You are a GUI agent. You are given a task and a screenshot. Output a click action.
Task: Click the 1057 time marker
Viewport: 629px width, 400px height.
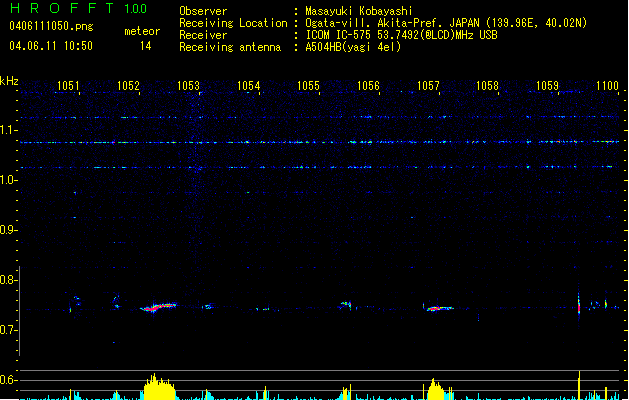(x=428, y=85)
